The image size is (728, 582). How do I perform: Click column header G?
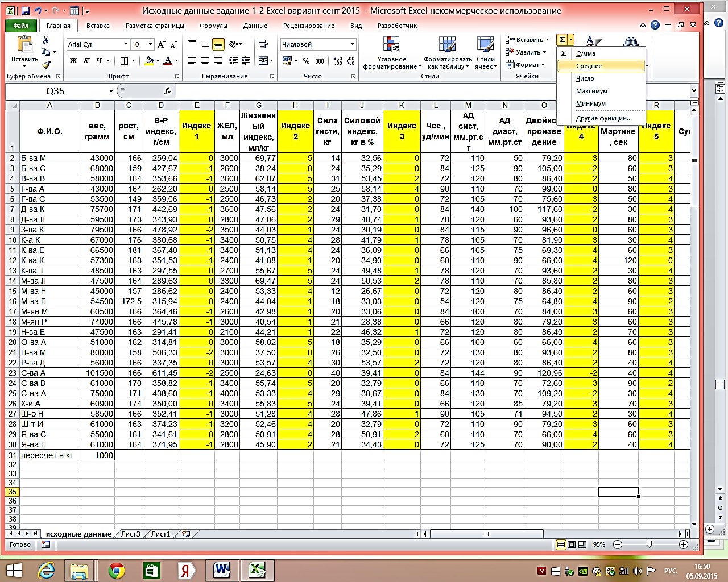coord(259,105)
